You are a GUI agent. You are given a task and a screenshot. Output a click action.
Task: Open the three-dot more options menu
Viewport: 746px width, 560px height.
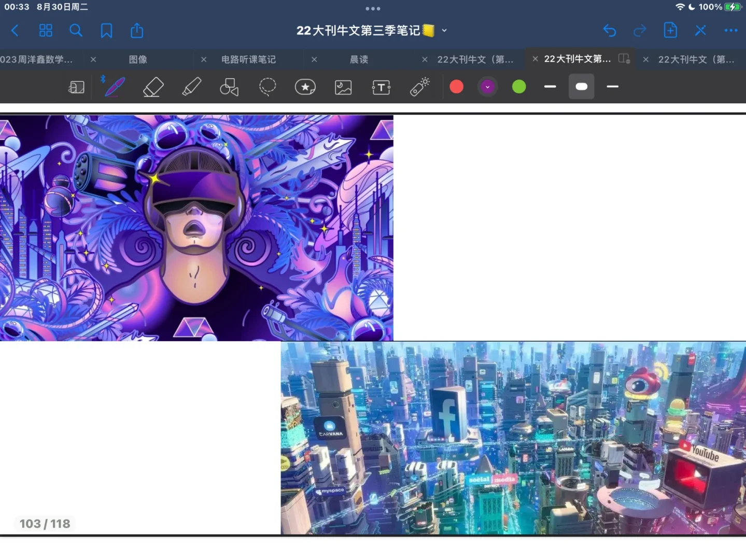click(x=731, y=31)
